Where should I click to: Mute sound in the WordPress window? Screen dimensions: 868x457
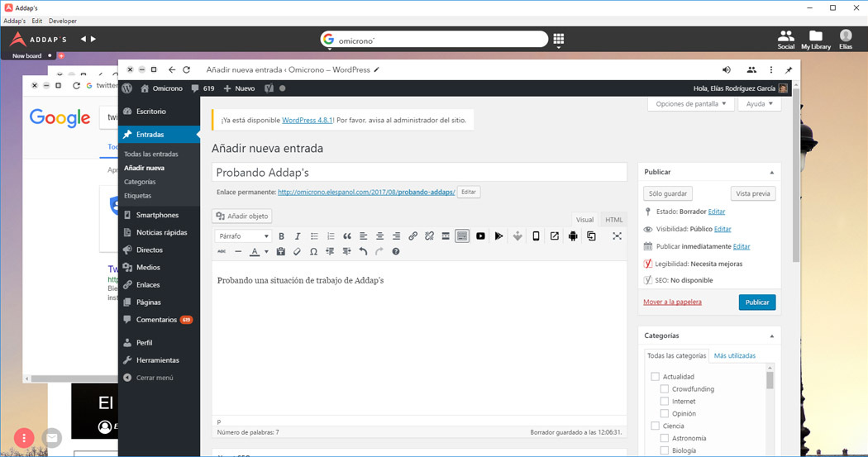click(x=727, y=69)
